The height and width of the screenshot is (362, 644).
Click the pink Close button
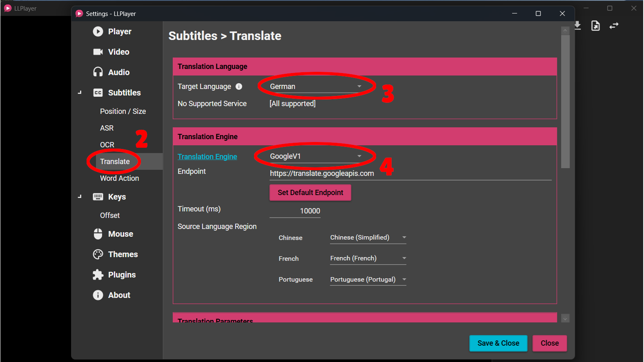click(x=550, y=343)
